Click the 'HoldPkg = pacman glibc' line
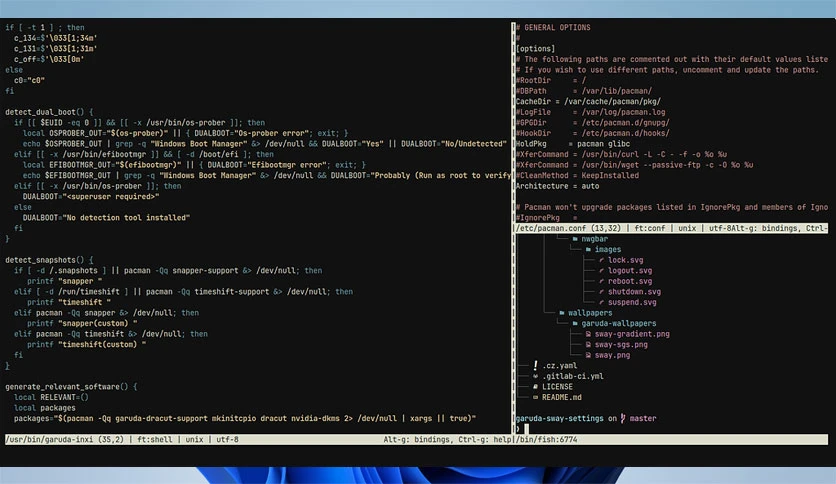Viewport: 836px width, 484px height. coord(573,144)
